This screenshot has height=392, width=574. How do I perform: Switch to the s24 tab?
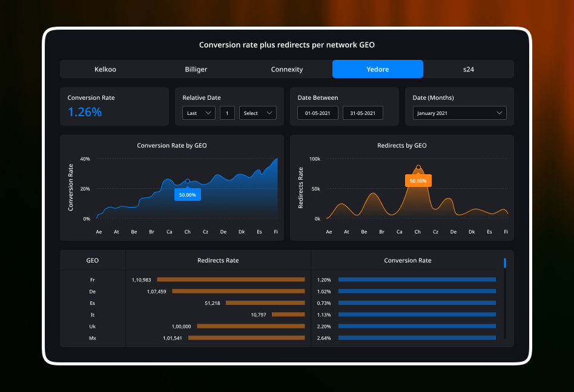pyautogui.click(x=469, y=69)
